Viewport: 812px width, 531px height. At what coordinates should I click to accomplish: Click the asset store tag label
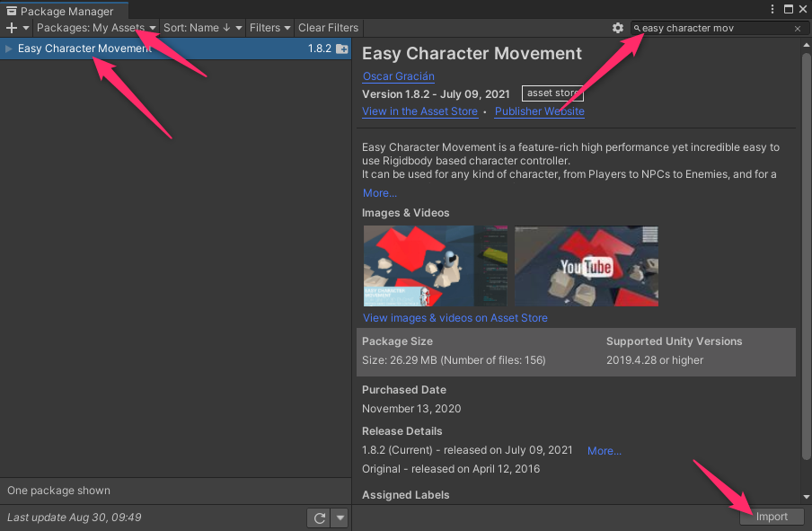point(552,93)
